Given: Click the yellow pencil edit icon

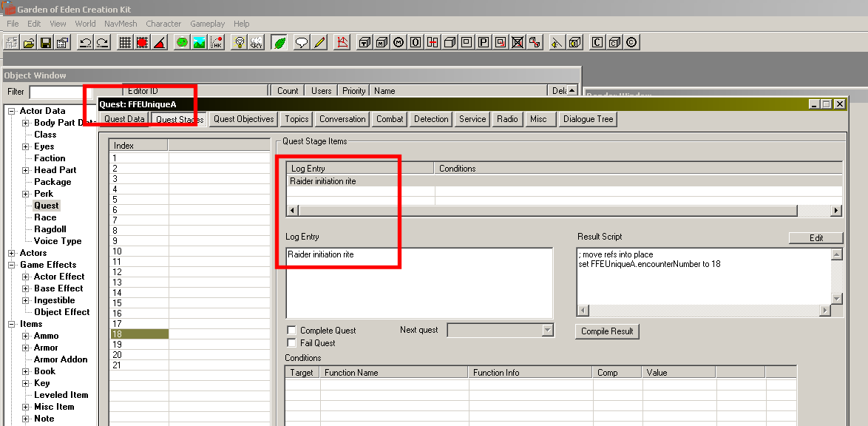Looking at the screenshot, I should click(319, 43).
